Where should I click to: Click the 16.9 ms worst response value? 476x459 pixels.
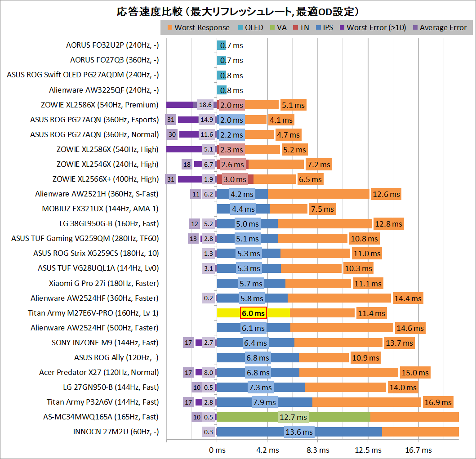438,402
